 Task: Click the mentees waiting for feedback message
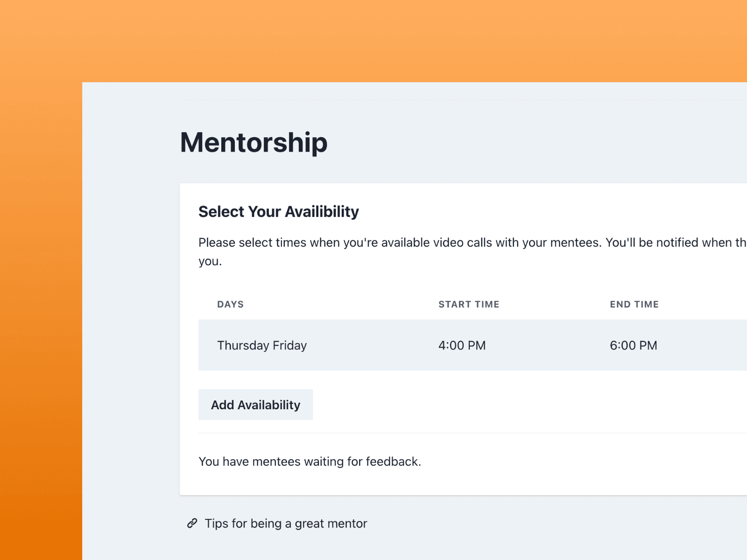point(310,462)
